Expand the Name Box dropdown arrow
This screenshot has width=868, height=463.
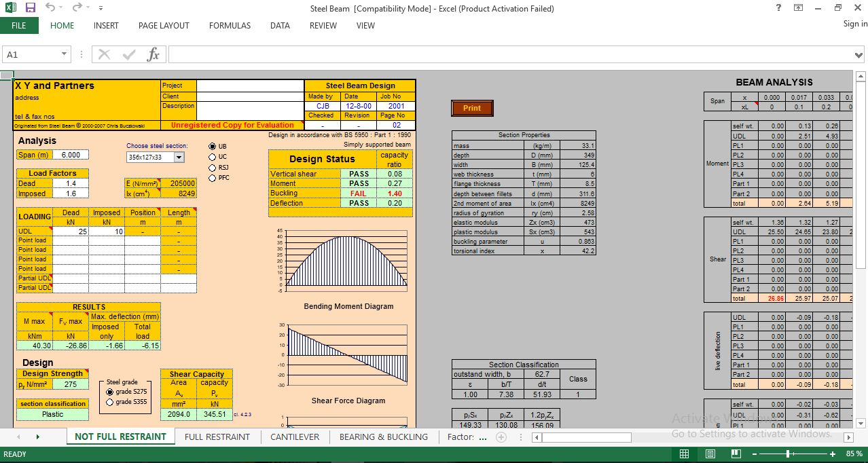point(65,54)
